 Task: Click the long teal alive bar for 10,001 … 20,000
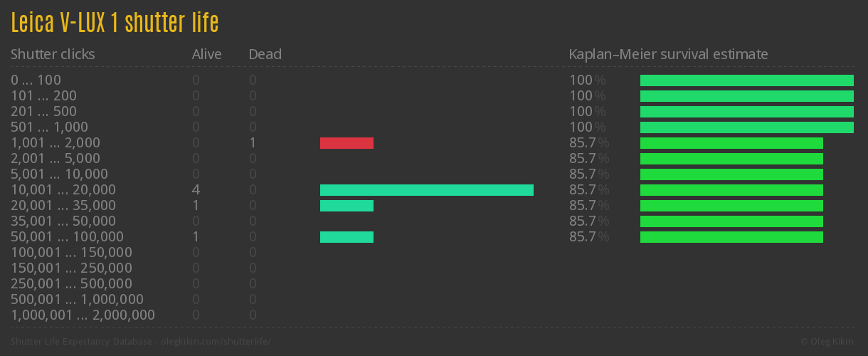(426, 190)
